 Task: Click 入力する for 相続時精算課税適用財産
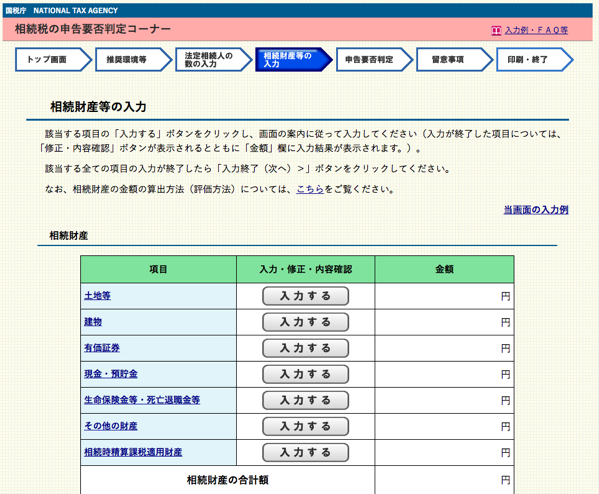click(x=305, y=452)
